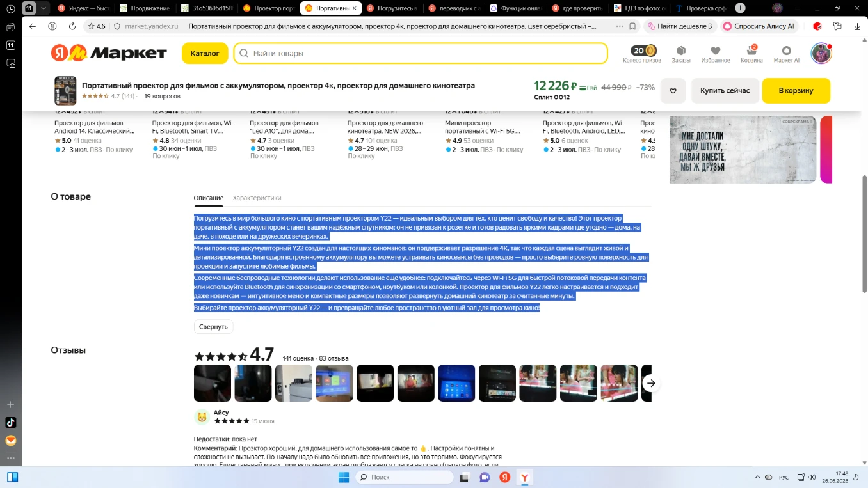
Task: Click reviewer name Айсу
Action: pos(221,413)
